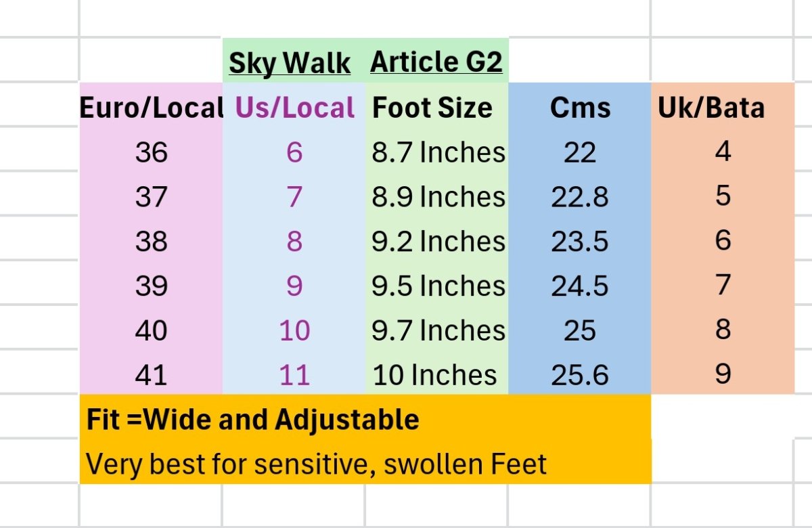
Task: Select the 24.5 cms cell
Action: (580, 286)
